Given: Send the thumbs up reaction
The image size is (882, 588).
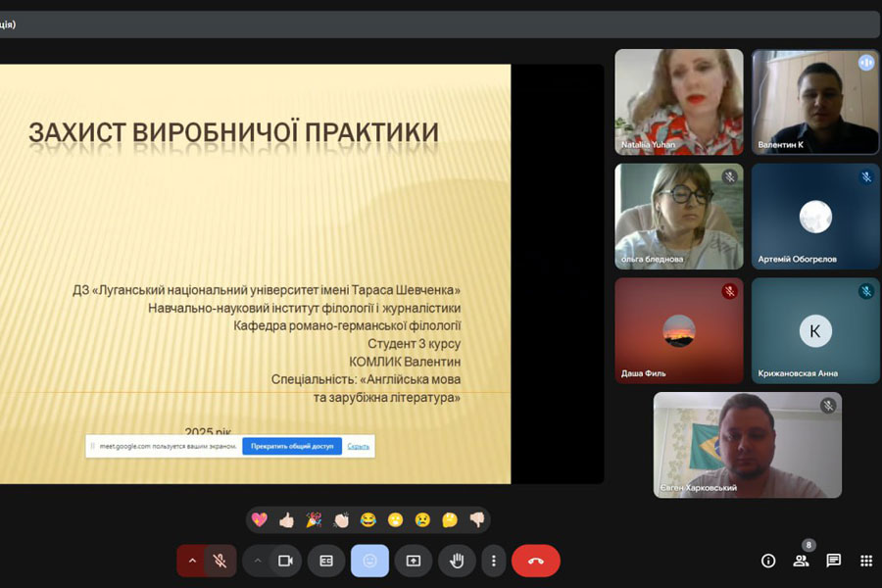Looking at the screenshot, I should click(286, 520).
